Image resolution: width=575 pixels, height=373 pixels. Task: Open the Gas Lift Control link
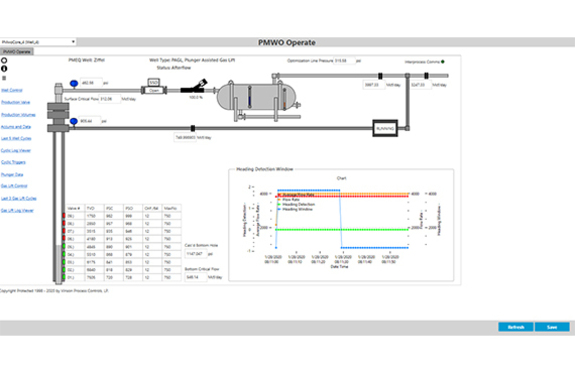14,186
